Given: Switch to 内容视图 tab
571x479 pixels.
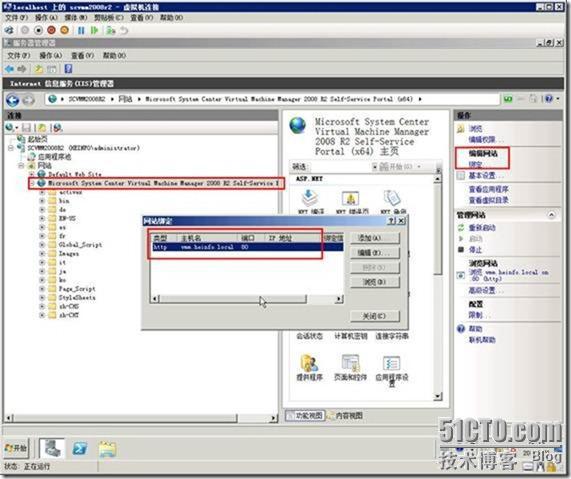Looking at the screenshot, I should click(x=345, y=415).
